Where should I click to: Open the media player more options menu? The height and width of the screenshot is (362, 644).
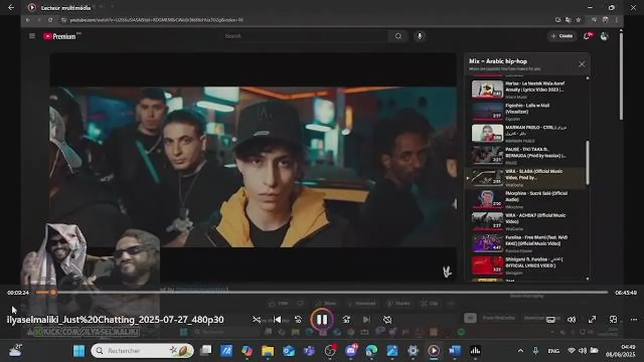(x=633, y=319)
